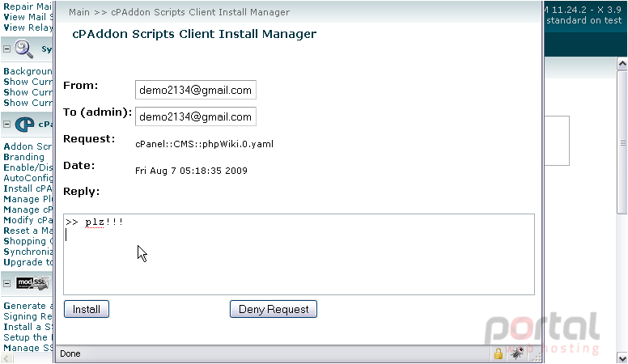
Task: Click the From email input field
Action: coord(196,90)
